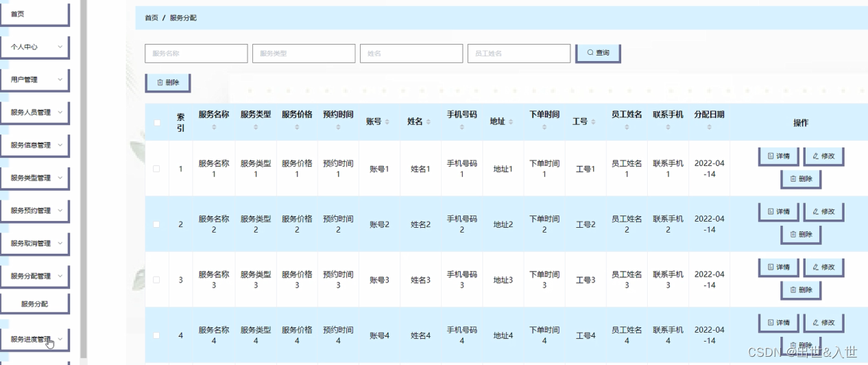Expand the 用户管理 sidebar menu

click(x=34, y=80)
